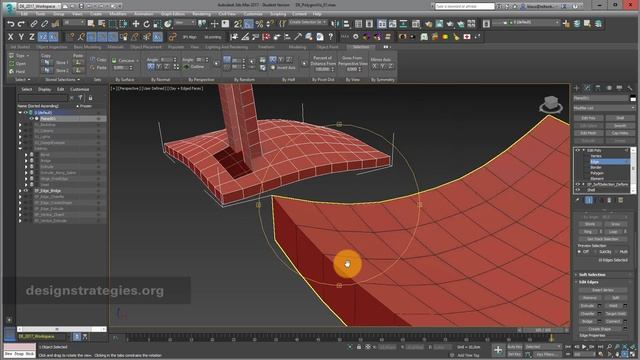640x360 pixels.
Task: Expand the Stored Selections ribbon panel
Action: 62,80
